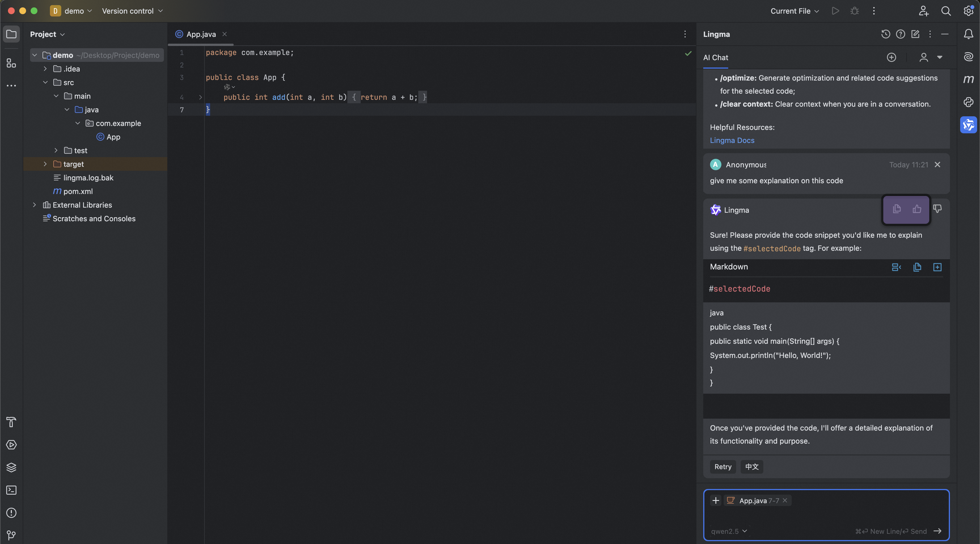
Task: Open more actions menu in title bar
Action: point(874,11)
